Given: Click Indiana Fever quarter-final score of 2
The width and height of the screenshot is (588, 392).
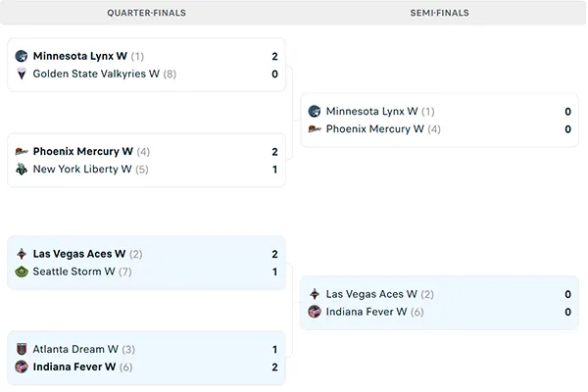Looking at the screenshot, I should coord(275,367).
